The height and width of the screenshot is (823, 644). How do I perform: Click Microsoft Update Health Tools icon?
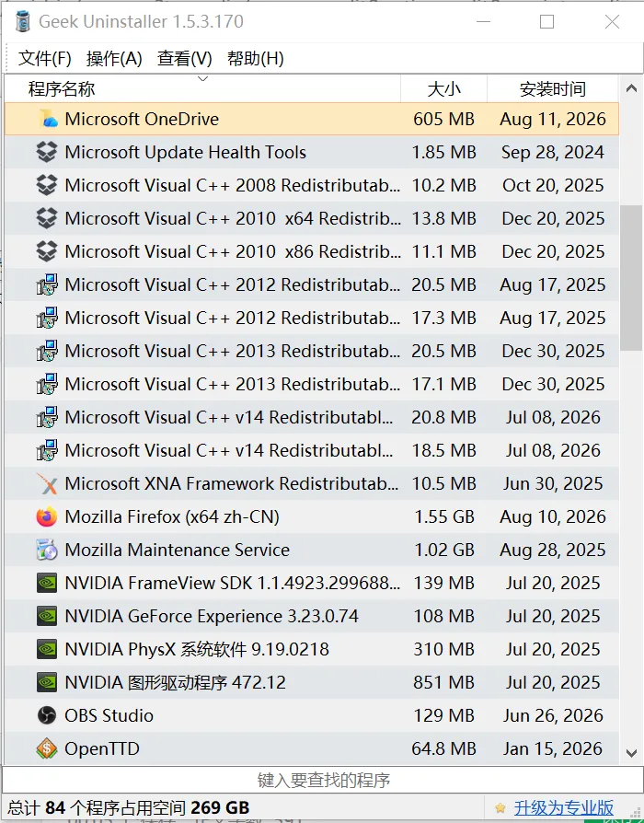47,152
